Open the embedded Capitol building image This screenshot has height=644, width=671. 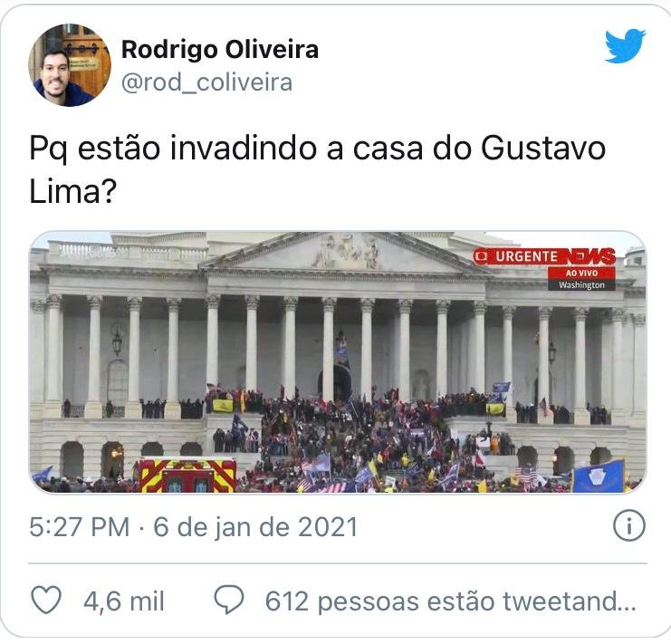[x=338, y=362]
